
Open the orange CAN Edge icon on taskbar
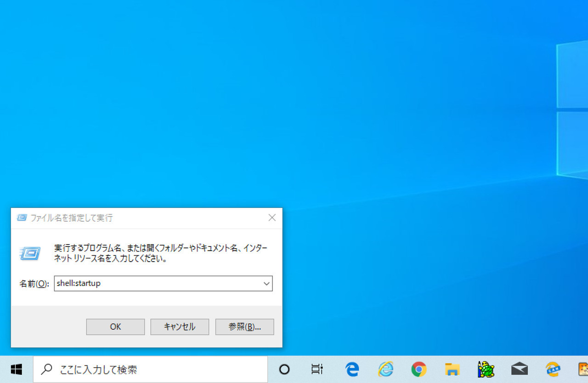click(552, 369)
